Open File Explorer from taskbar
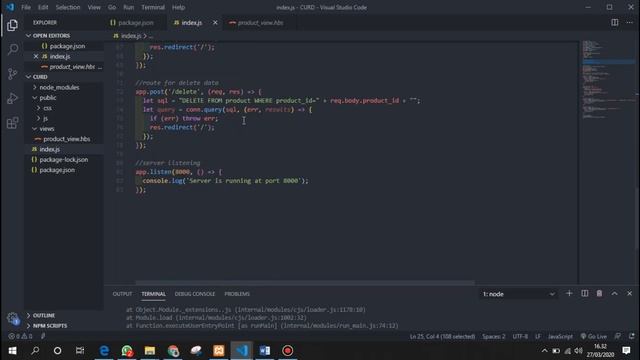 (x=150, y=351)
